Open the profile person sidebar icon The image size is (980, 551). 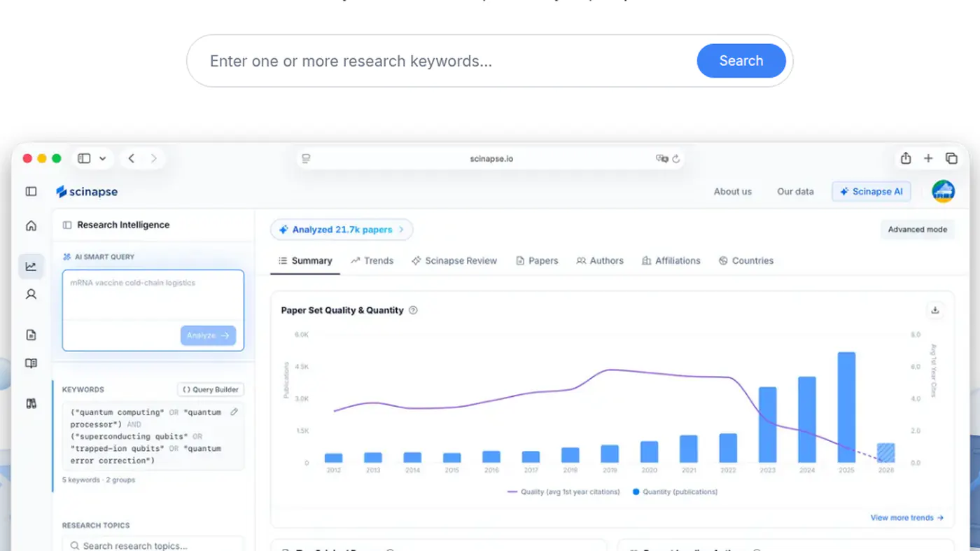[31, 295]
